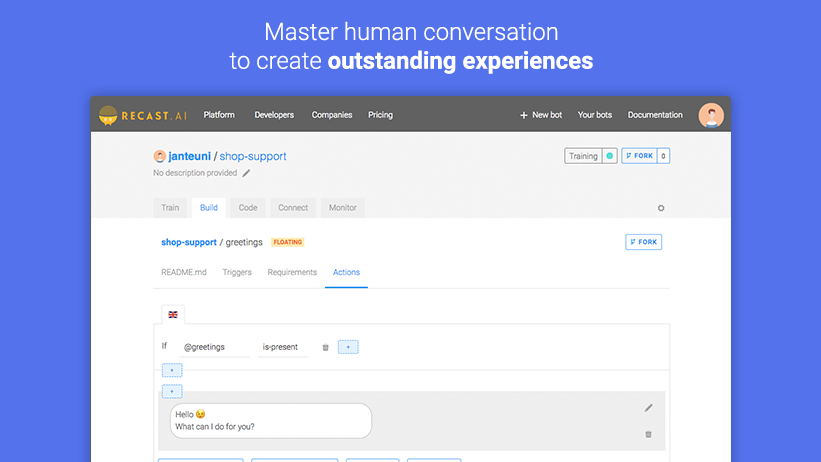Image resolution: width=821 pixels, height=462 pixels.
Task: Open the is-present operator dropdown
Action: tap(283, 347)
